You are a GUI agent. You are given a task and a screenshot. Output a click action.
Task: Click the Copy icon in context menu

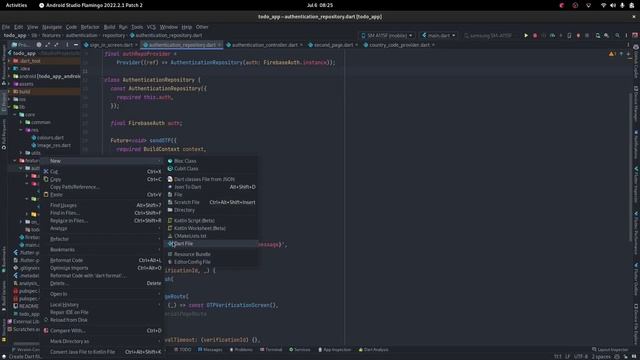pyautogui.click(x=46, y=179)
